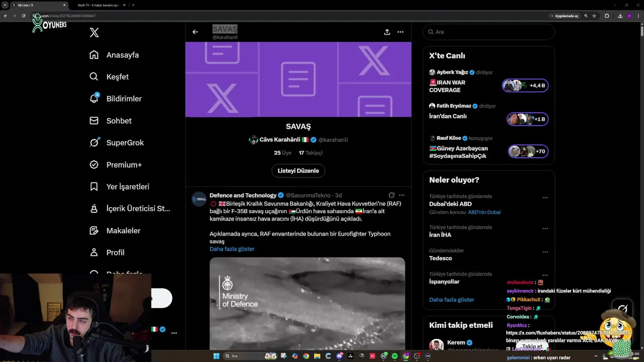Go back with the list header arrow

click(195, 32)
